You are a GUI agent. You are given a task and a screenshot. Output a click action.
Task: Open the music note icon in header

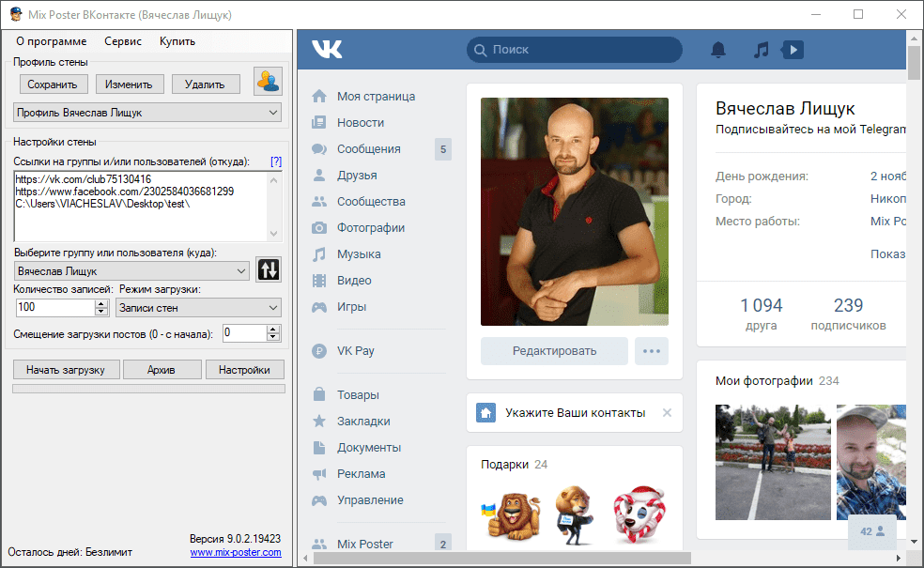pyautogui.click(x=761, y=50)
